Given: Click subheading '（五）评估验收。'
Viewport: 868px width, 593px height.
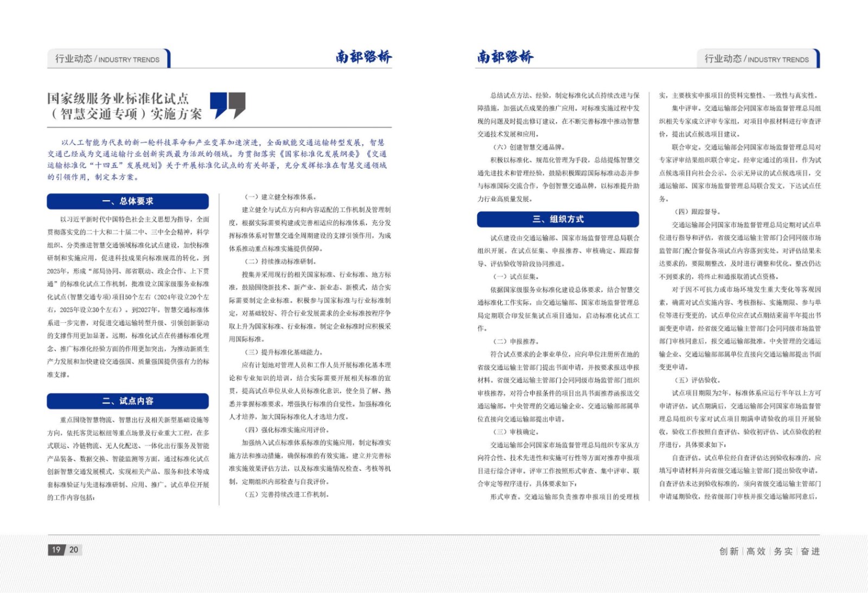Looking at the screenshot, I should click(x=697, y=380).
